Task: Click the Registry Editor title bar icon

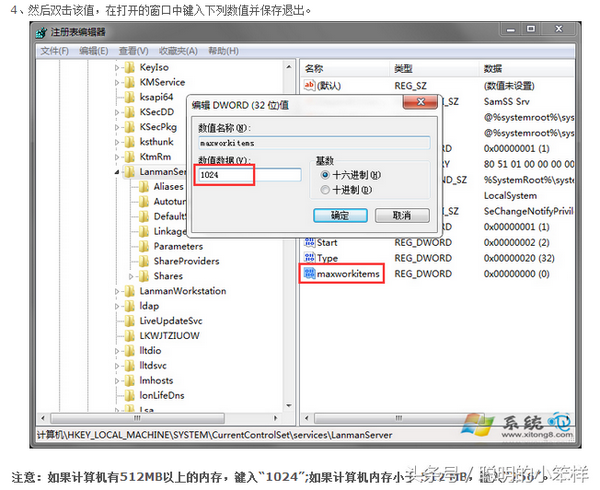Action: 41,33
